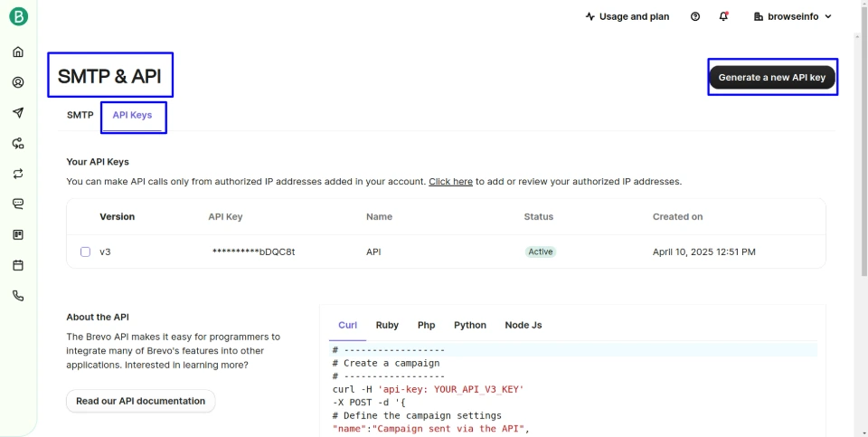Open notifications bell icon
868x437 pixels.
723,16
